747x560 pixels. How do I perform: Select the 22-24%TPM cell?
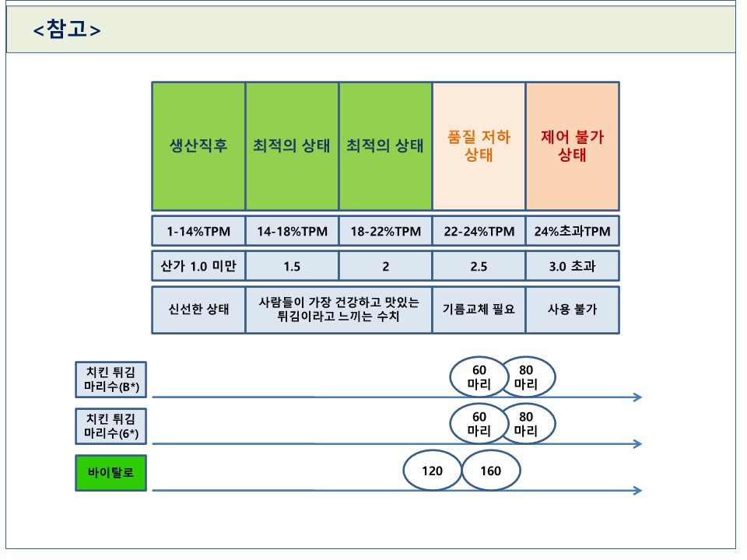pyautogui.click(x=479, y=231)
